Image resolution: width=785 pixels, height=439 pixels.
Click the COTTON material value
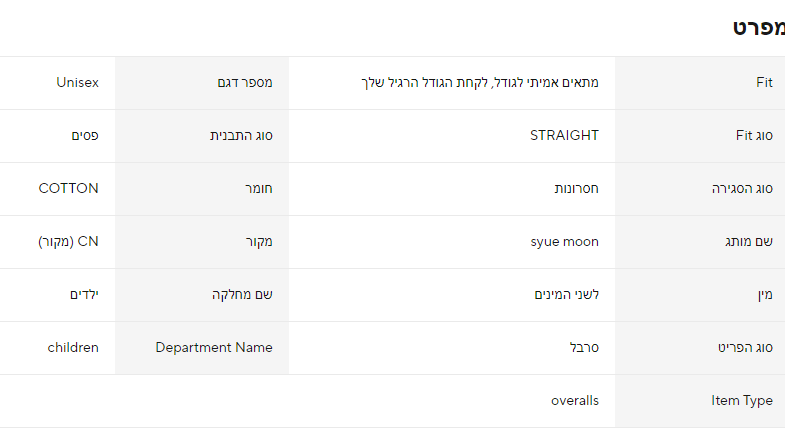click(68, 189)
